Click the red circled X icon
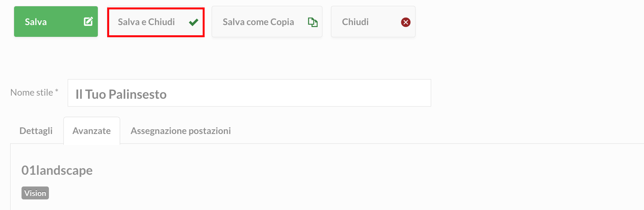The height and width of the screenshot is (210, 644). click(x=406, y=22)
